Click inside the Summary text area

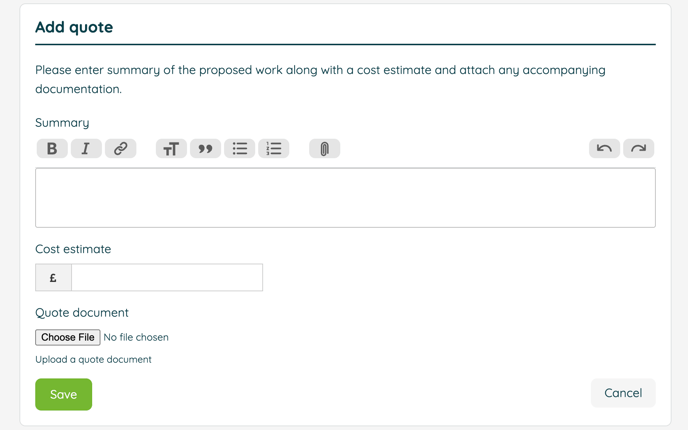(345, 197)
